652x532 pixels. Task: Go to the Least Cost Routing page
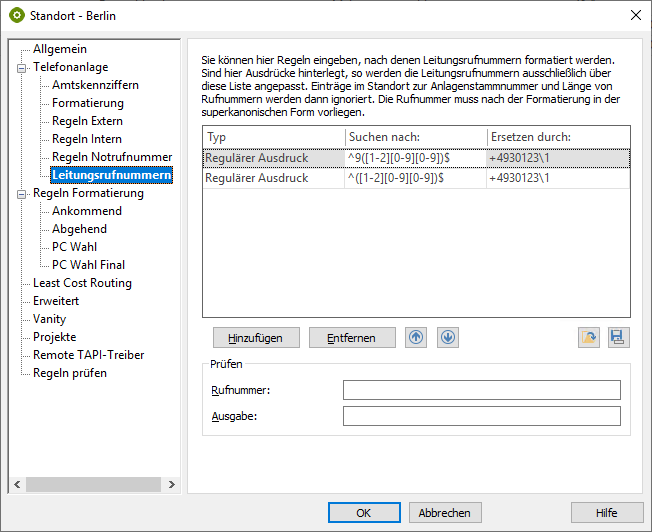click(82, 283)
